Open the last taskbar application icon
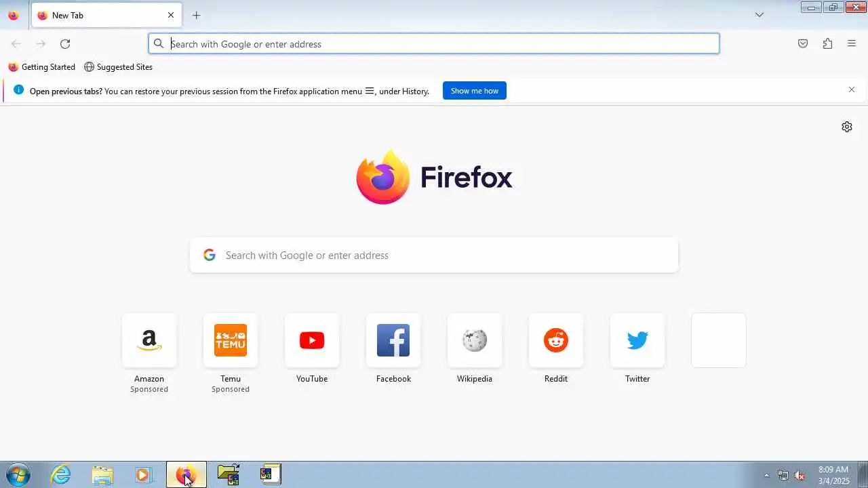Screen dimensions: 868x488 (271, 475)
